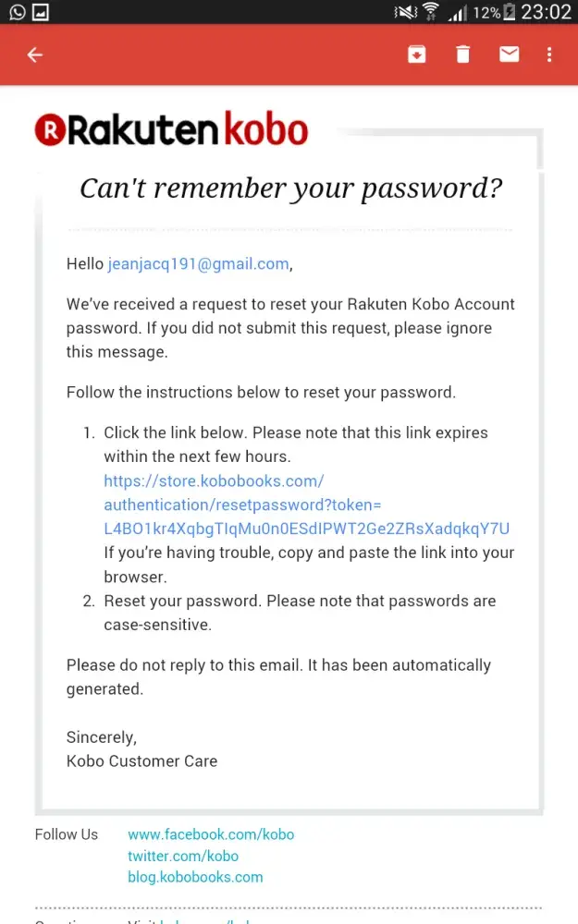Tap the Kobo Customer Care signature text
This screenshot has height=924, width=578.
141,761
